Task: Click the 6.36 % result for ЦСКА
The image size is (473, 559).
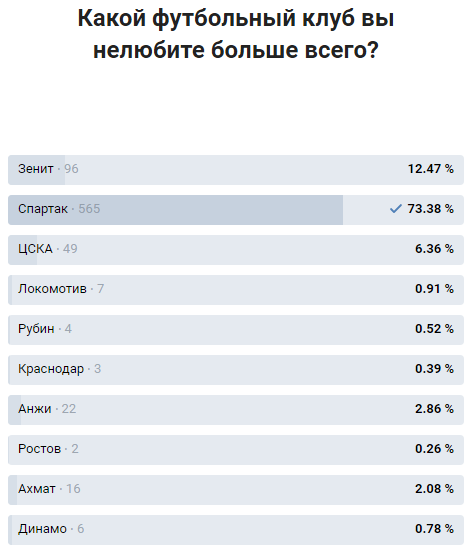Action: point(434,248)
